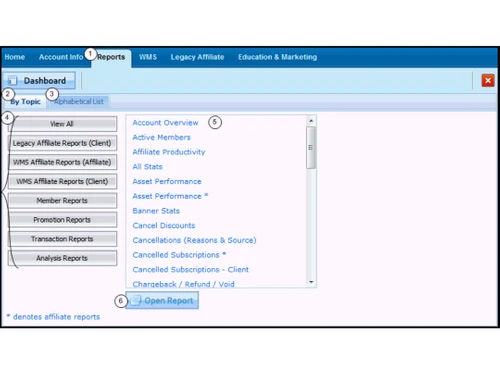Open the Home menu item
The height and width of the screenshot is (375, 500).
pos(15,57)
